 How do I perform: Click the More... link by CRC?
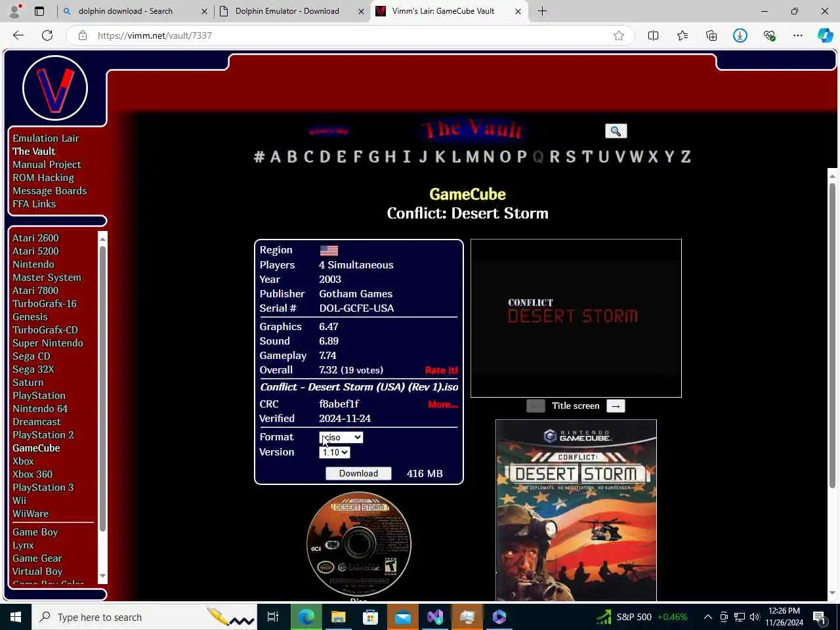point(443,405)
